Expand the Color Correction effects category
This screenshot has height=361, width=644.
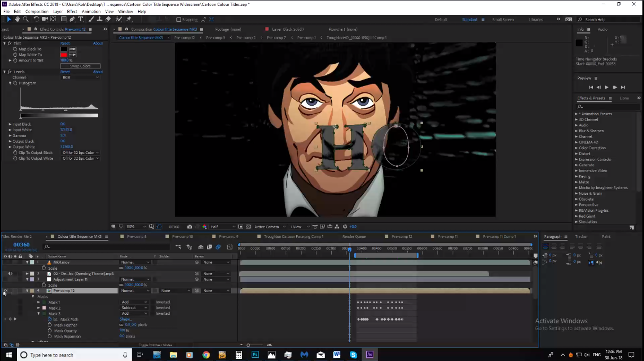[x=577, y=148]
